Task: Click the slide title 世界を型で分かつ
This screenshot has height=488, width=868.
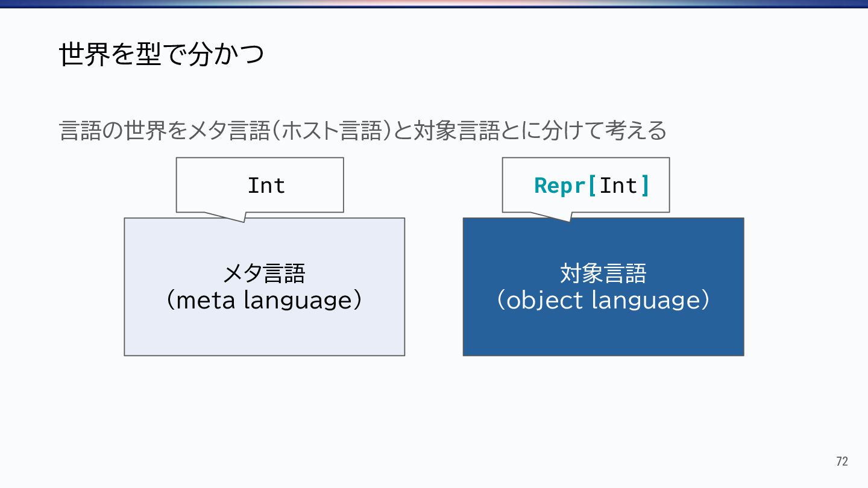Action: point(162,55)
